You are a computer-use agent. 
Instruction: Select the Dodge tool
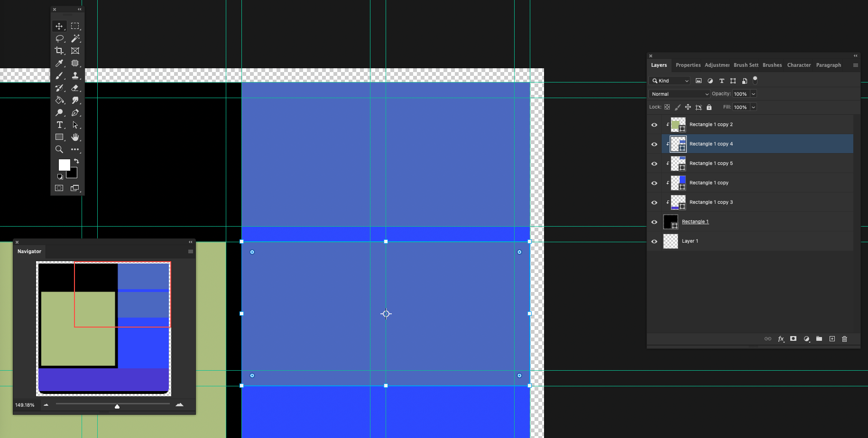(59, 112)
